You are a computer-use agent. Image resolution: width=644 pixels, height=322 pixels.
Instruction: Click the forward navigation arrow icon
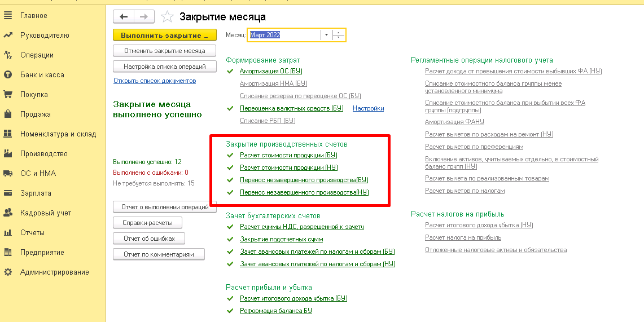tap(144, 17)
